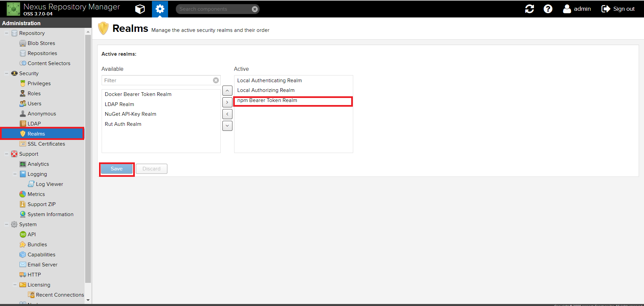The width and height of the screenshot is (644, 306).
Task: Open Anonymous settings
Action: [x=42, y=114]
